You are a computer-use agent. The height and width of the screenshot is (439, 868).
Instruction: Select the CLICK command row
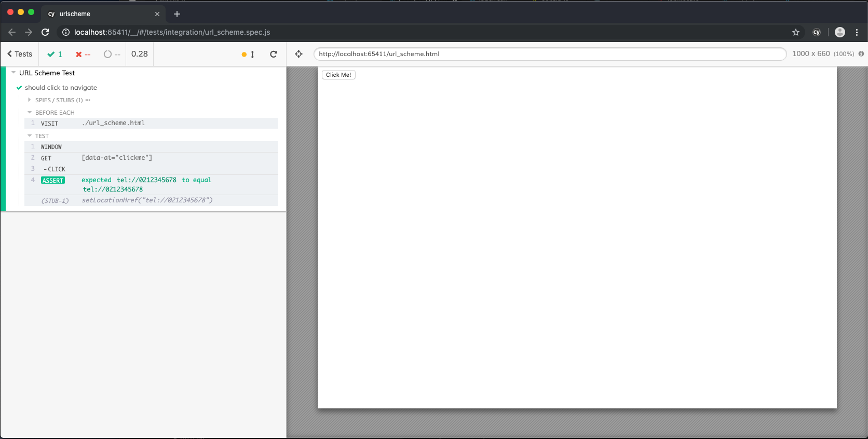(151, 169)
